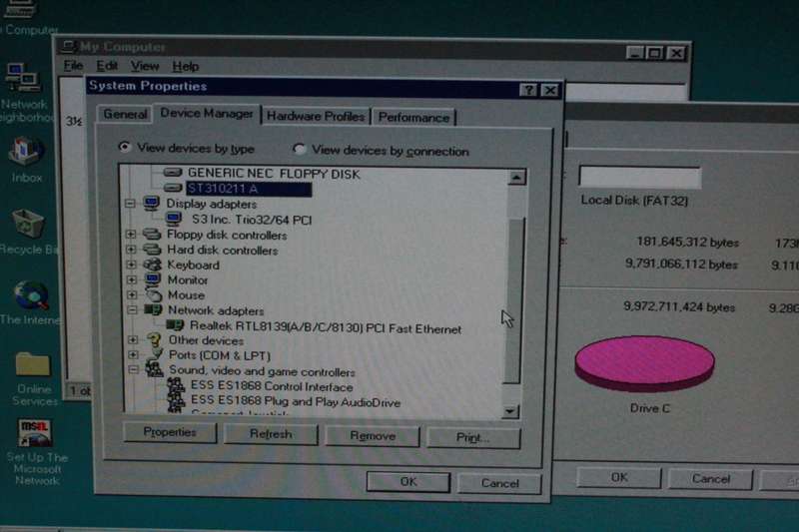This screenshot has height=532, width=799.
Task: Click the Network adapters card icon
Action: [153, 309]
